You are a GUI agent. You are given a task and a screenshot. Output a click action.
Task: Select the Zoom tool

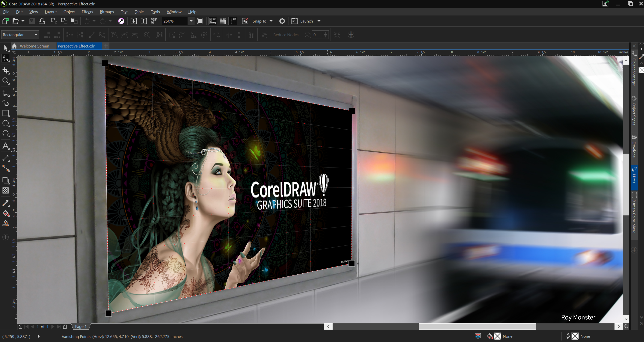6,81
